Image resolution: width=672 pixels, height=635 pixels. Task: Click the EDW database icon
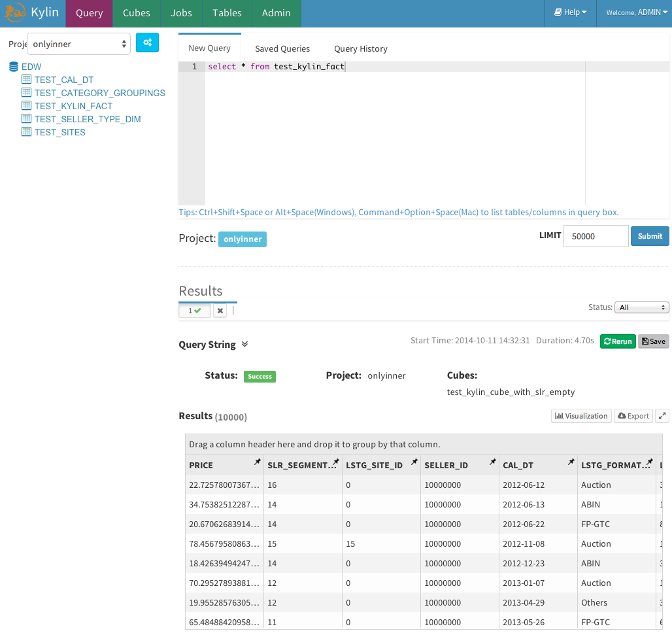pyautogui.click(x=14, y=67)
